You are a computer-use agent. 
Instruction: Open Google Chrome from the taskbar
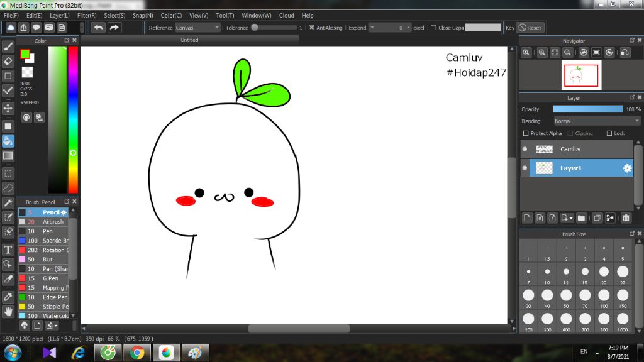pyautogui.click(x=137, y=353)
